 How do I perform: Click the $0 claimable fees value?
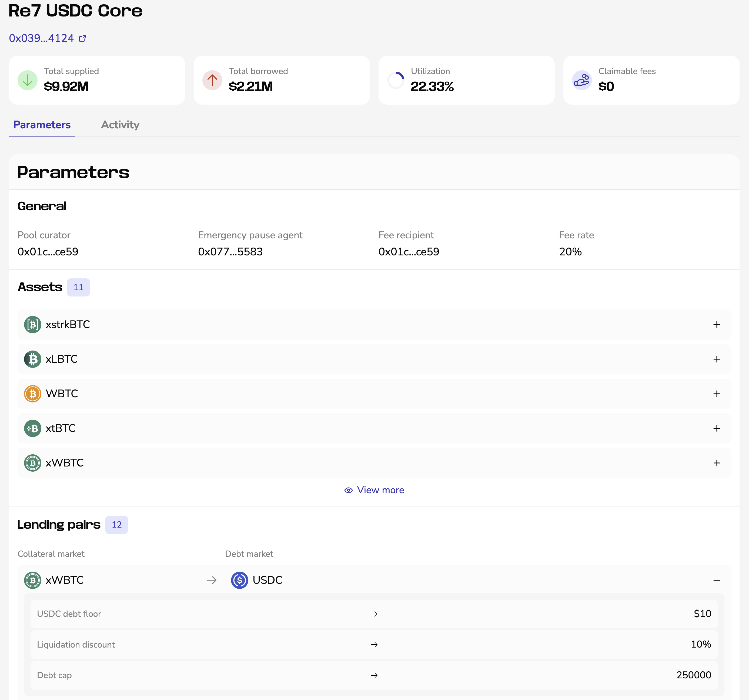pyautogui.click(x=606, y=87)
